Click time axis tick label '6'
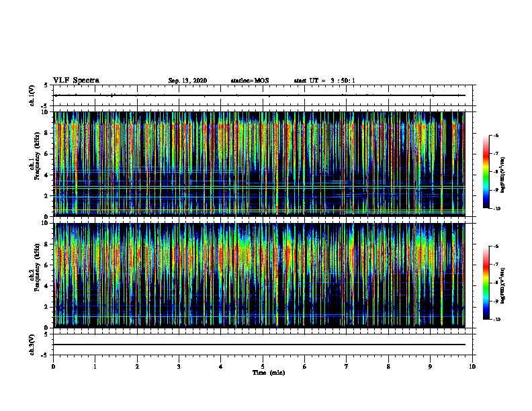 point(305,366)
